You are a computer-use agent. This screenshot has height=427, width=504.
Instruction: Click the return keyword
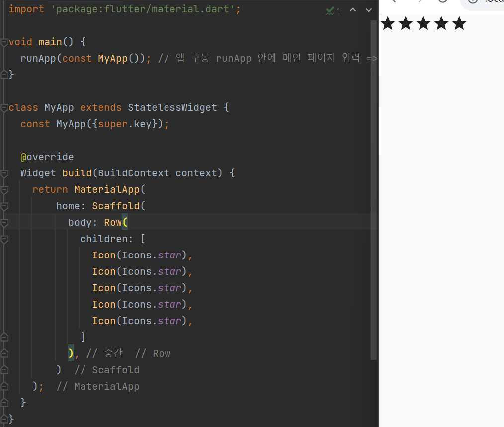tap(50, 190)
